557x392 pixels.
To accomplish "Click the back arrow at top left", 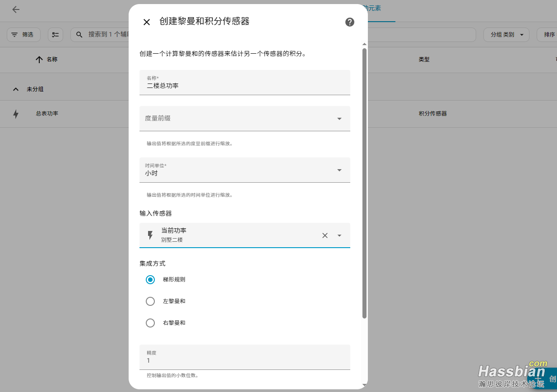I will click(16, 9).
